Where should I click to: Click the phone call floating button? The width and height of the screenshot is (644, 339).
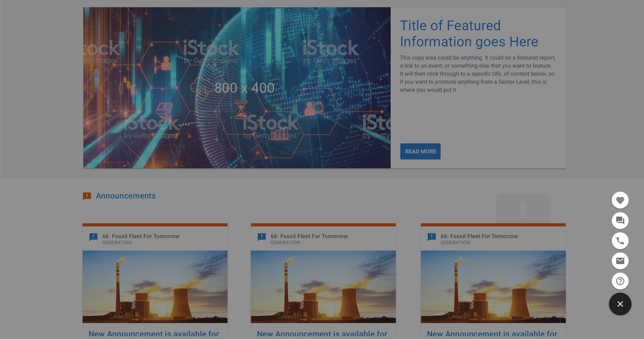[x=620, y=241]
